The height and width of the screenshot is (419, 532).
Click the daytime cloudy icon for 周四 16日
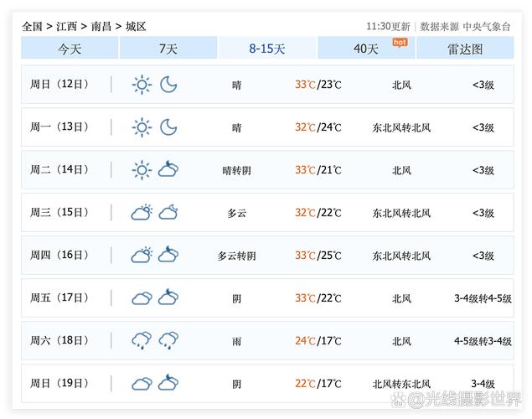point(142,255)
